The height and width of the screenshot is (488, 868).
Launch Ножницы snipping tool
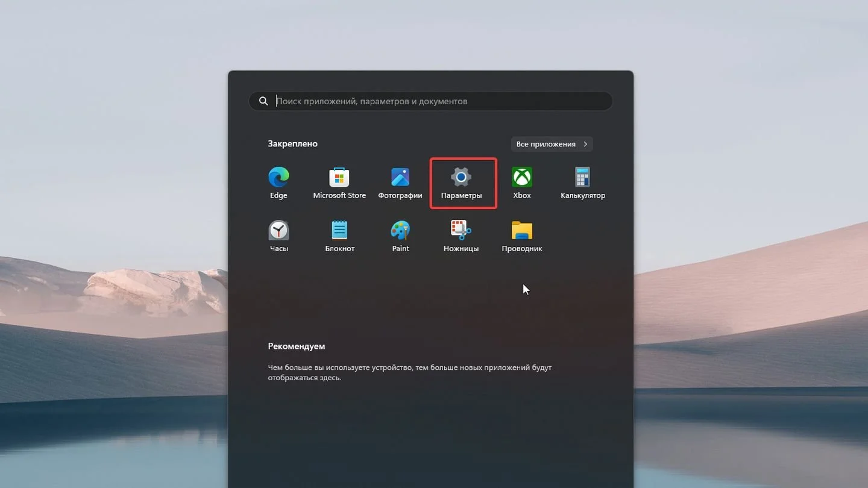[x=461, y=236]
